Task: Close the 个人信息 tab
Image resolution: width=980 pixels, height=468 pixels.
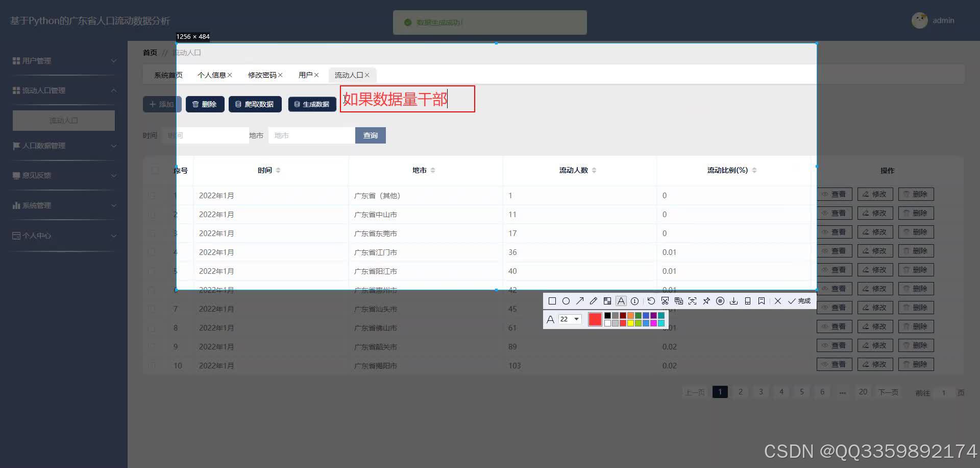Action: pos(230,75)
